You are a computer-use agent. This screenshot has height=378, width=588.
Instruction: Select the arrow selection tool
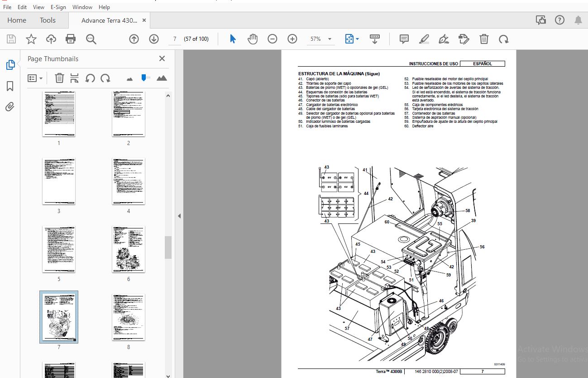[233, 39]
